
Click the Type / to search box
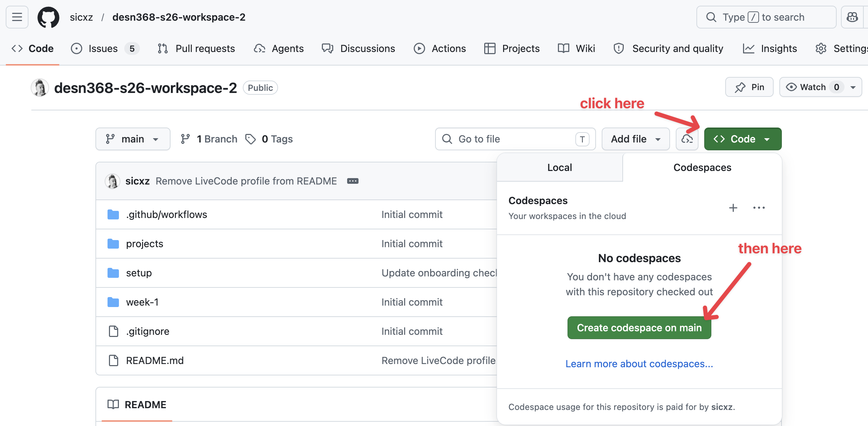pos(766,17)
